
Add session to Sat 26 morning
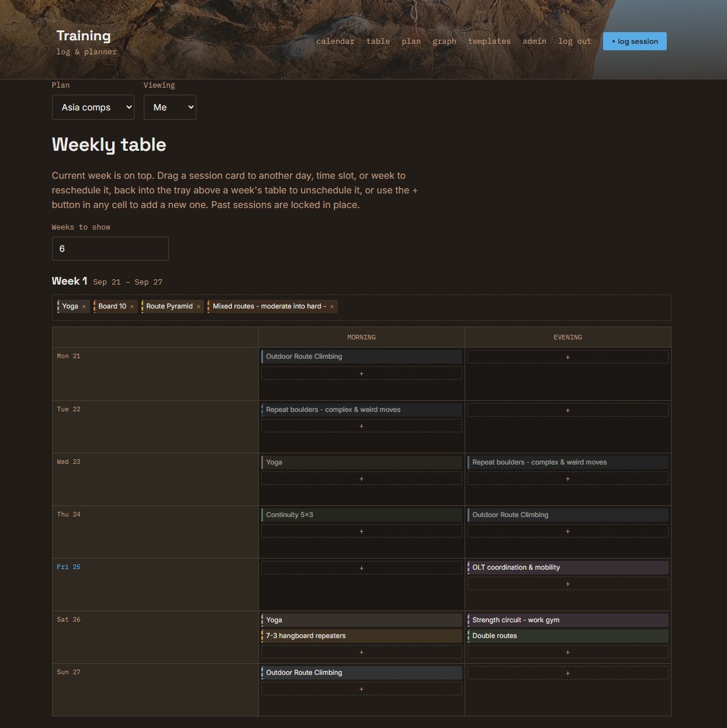[361, 652]
